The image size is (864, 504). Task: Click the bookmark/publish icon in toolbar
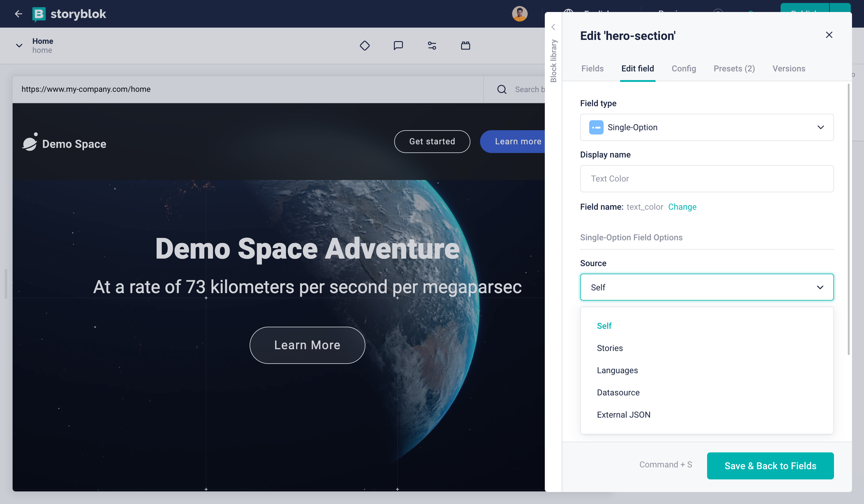pyautogui.click(x=466, y=46)
